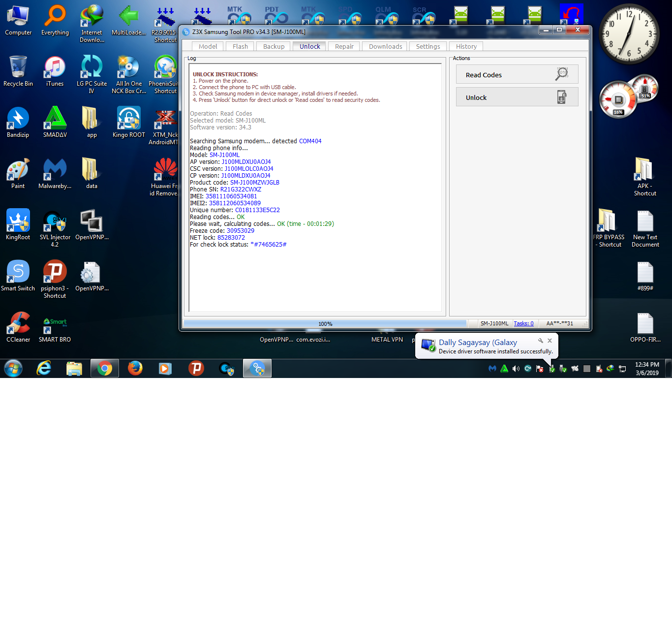View the History tab

tap(466, 46)
